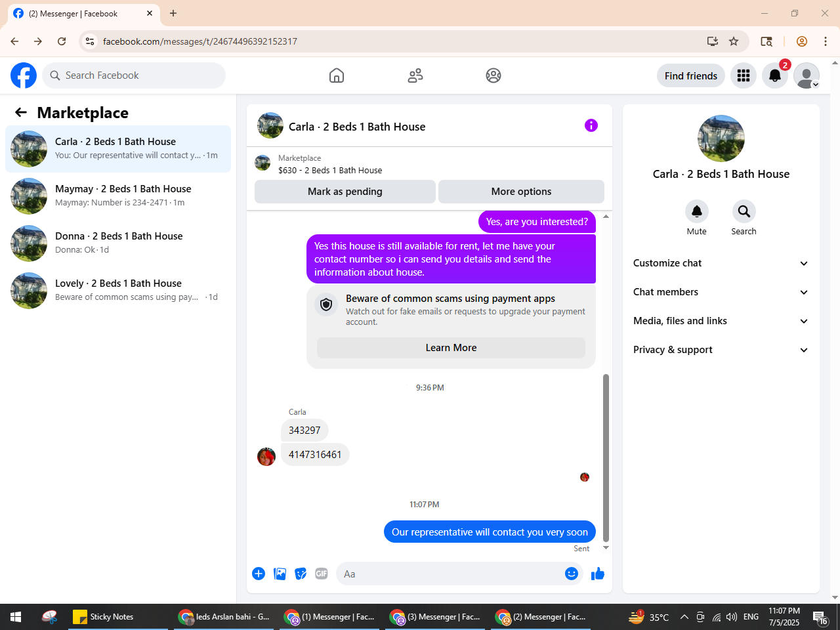Open the Groups icon in top navigation
Screen dimensions: 840x630
[x=493, y=75]
